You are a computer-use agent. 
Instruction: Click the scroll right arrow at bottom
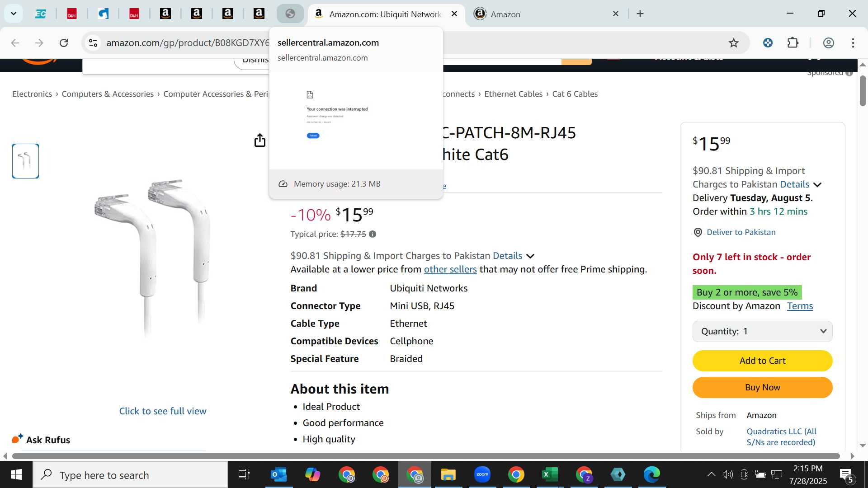(x=852, y=456)
